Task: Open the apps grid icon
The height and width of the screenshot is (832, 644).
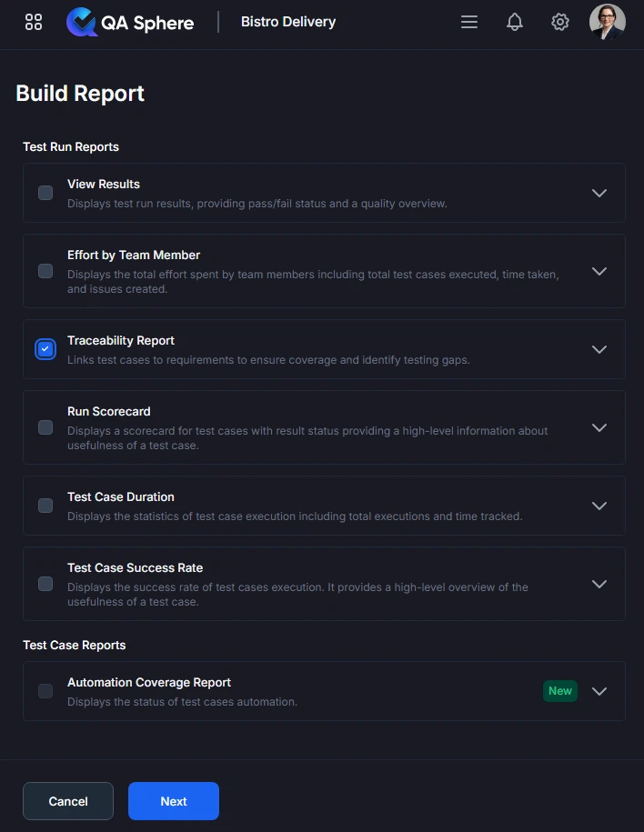Action: point(33,21)
